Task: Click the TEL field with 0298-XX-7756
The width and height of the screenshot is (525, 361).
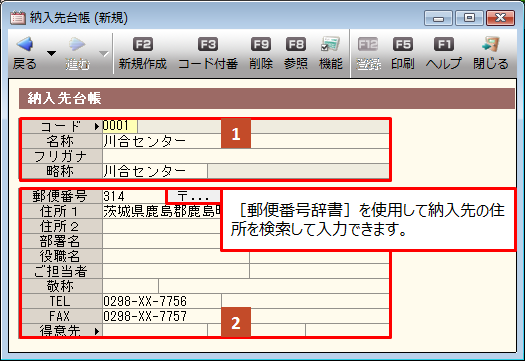Action: 162,301
